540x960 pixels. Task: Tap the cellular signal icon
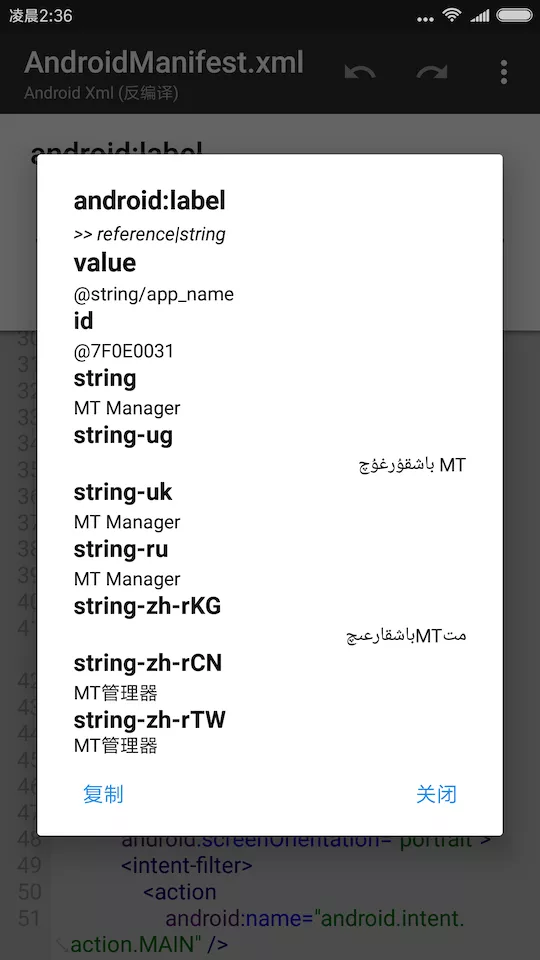coord(480,15)
